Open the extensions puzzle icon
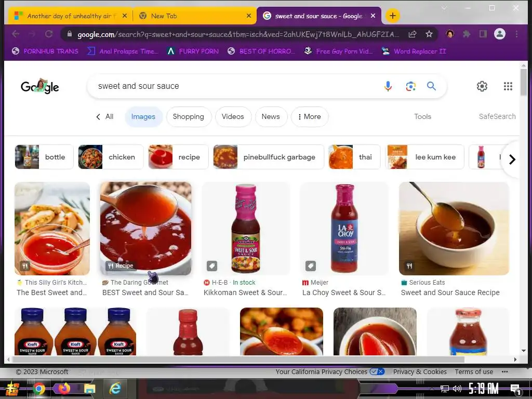This screenshot has height=399, width=532. tap(467, 34)
